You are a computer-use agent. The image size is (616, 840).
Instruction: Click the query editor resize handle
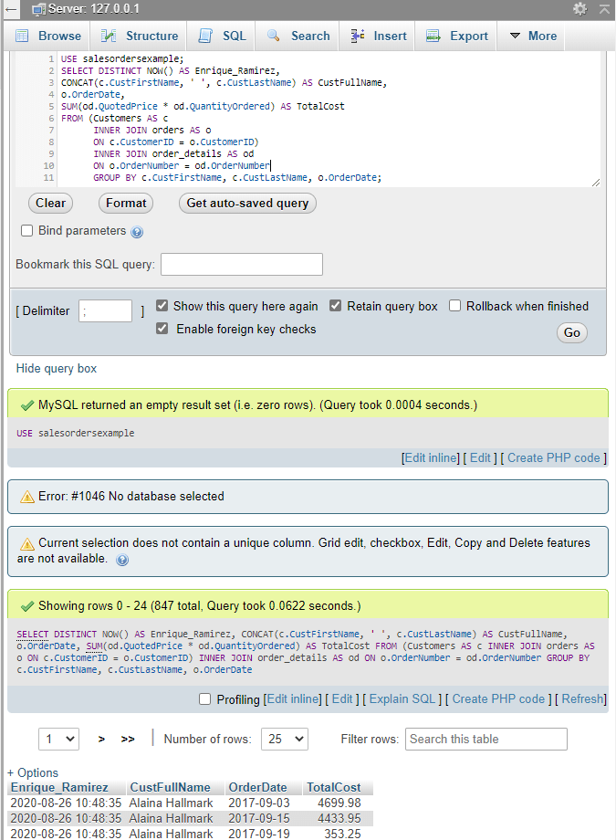coord(596,182)
